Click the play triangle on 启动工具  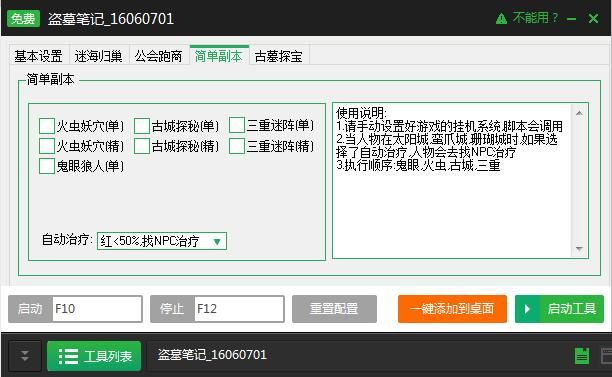click(x=527, y=309)
